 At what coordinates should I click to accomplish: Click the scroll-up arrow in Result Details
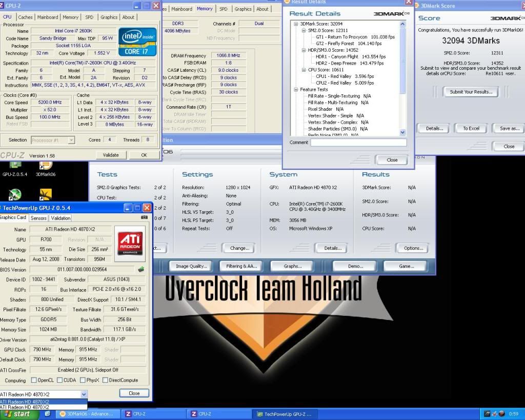tap(402, 24)
